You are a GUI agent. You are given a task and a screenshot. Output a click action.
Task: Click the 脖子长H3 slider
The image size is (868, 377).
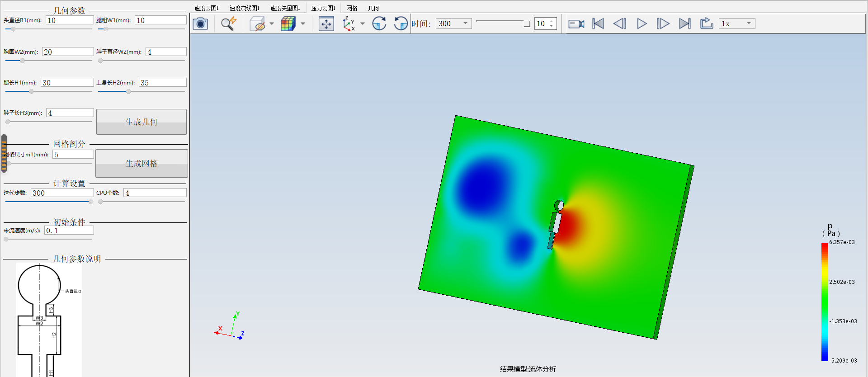point(48,122)
